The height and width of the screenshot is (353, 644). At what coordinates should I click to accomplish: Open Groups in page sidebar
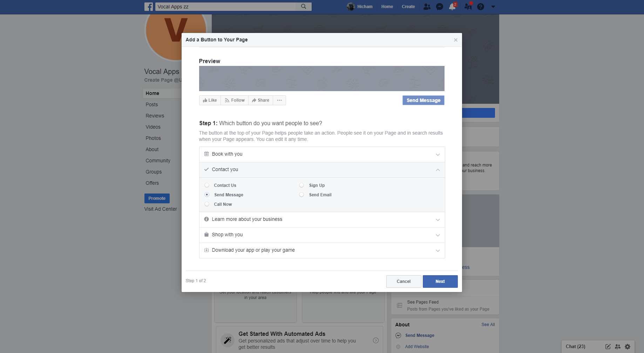[x=154, y=172]
